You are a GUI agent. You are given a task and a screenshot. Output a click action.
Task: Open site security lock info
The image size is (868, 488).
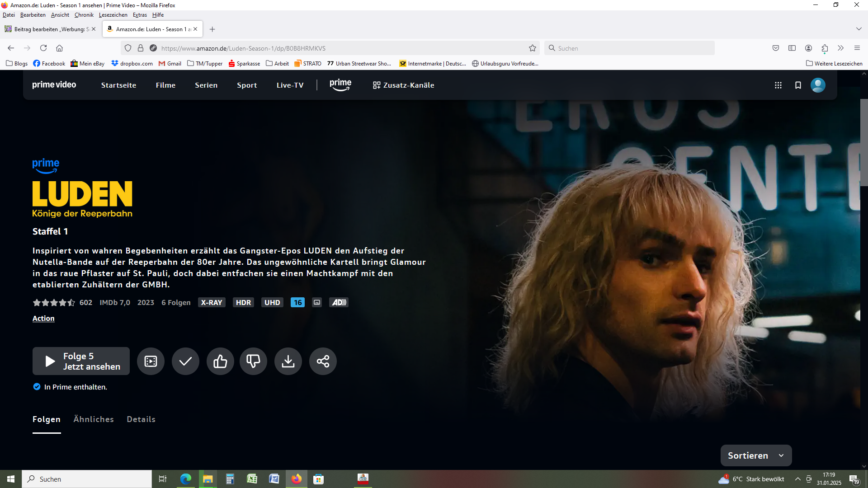(141, 48)
